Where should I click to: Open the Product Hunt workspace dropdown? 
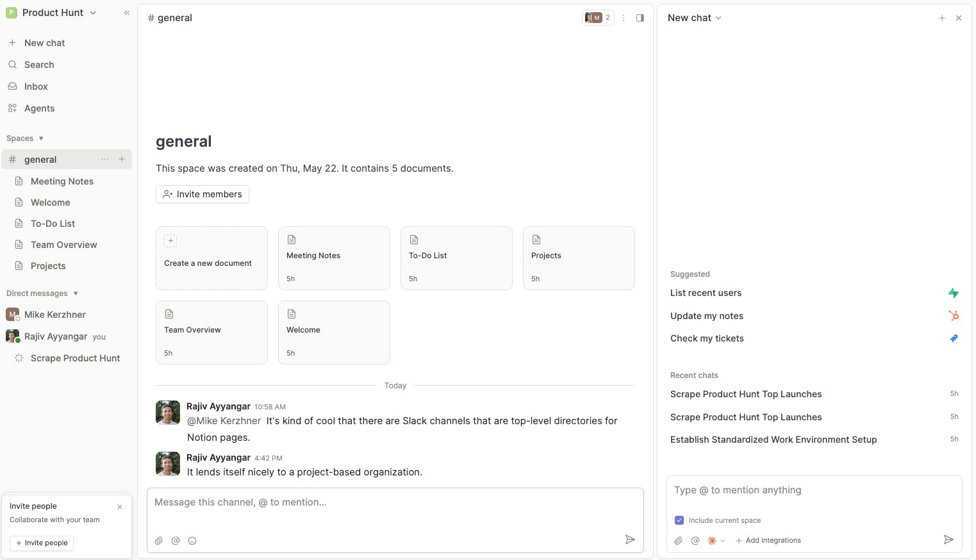51,13
